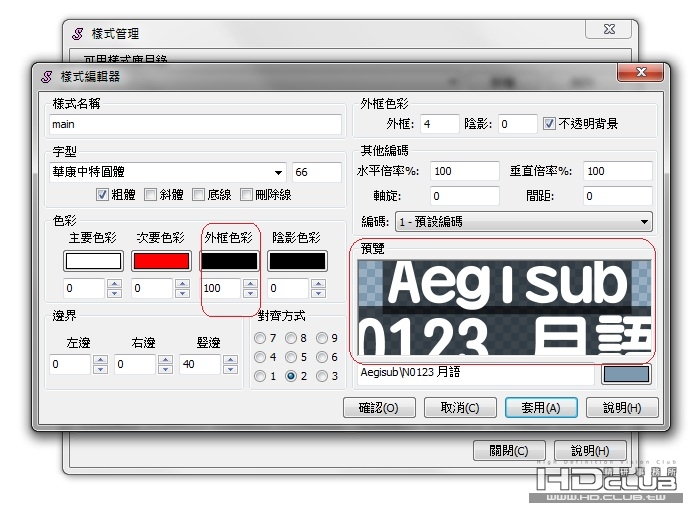Screen dimensions: 688x508
Task: Decrease the 陰影色彩 alpha value
Action: pos(319,293)
